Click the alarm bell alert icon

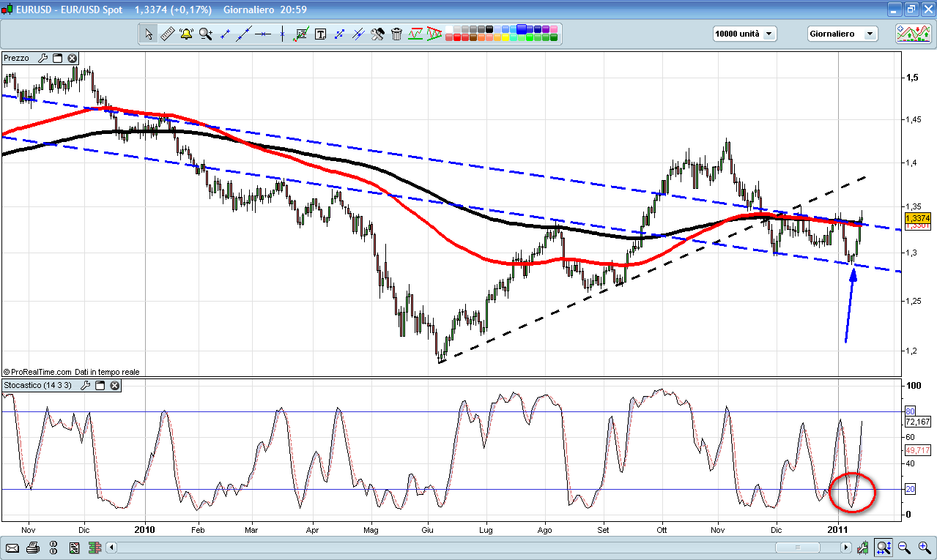[186, 34]
